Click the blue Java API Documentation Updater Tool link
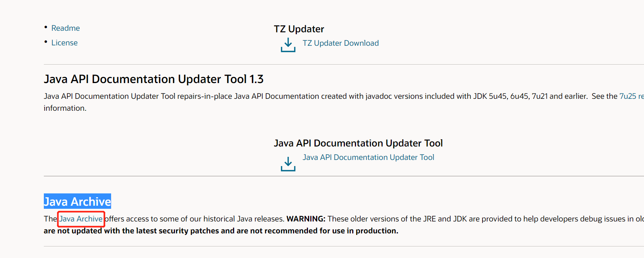Viewport: 644px width, 258px height. 368,157
